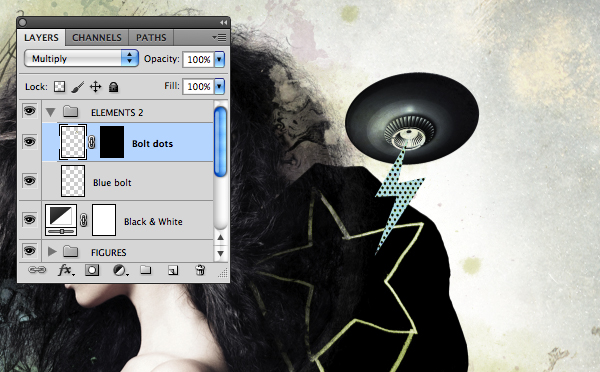Switch to the Channels tab
The height and width of the screenshot is (372, 600).
point(97,38)
